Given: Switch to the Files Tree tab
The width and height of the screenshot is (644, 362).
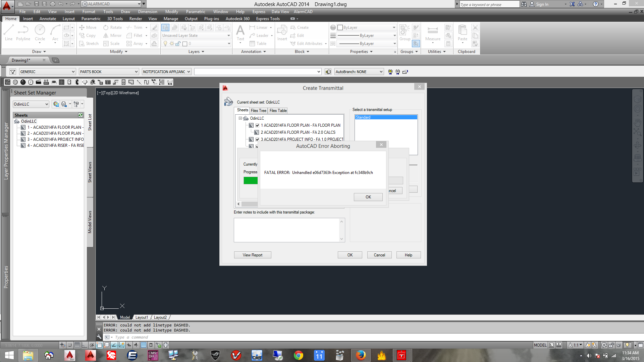Looking at the screenshot, I should tap(258, 110).
